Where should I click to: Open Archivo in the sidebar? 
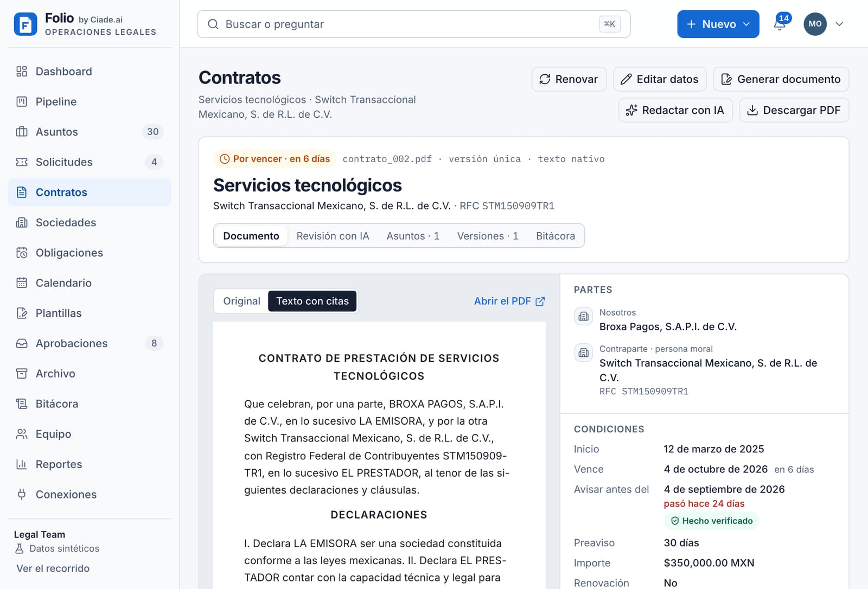90,374
